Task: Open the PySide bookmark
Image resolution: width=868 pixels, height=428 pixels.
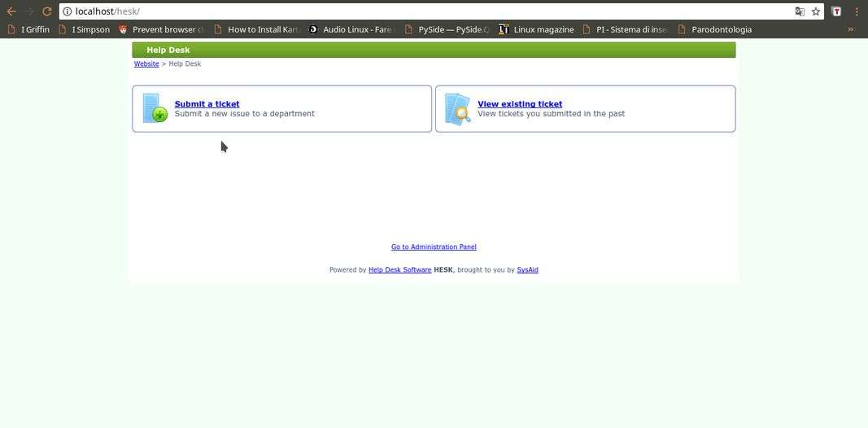Action: 447,29
